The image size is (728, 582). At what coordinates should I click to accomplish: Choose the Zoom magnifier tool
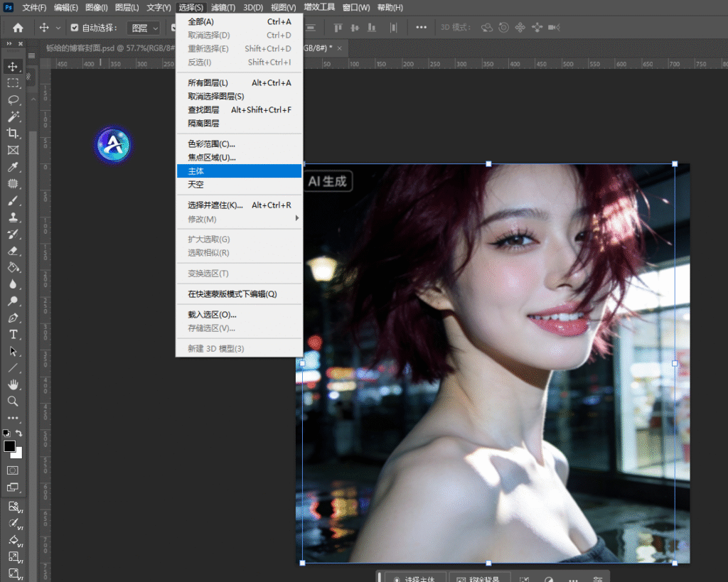(13, 402)
